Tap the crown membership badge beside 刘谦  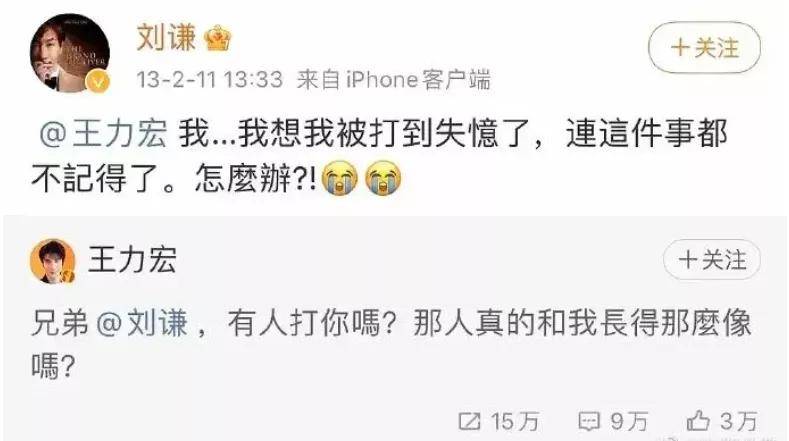218,38
